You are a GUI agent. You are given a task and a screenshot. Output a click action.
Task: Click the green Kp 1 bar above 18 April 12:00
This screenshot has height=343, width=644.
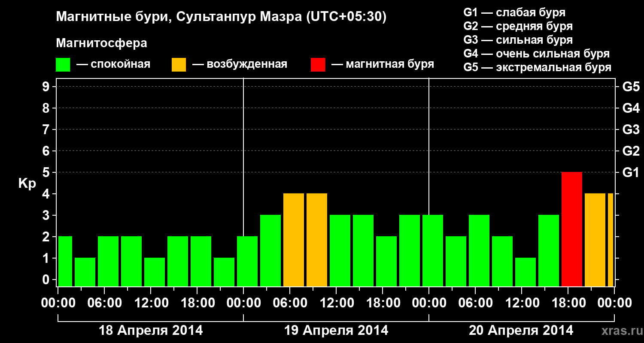pyautogui.click(x=155, y=272)
